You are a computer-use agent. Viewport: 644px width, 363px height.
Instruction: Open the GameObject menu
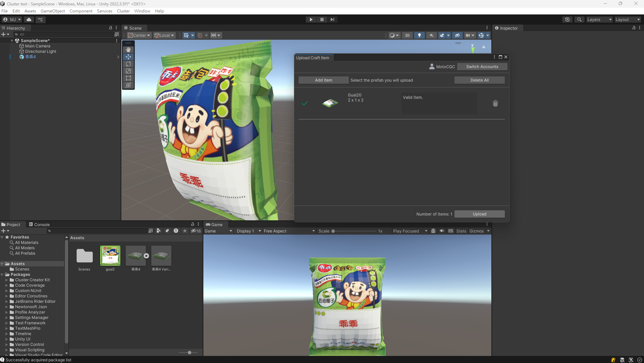pyautogui.click(x=53, y=11)
